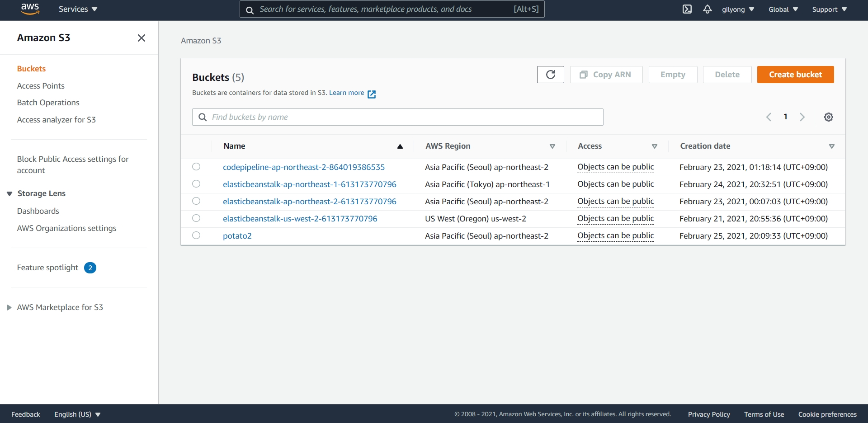Select elasticbeanstalk-ap-northeast-1 bucket radio button
This screenshot has height=423, width=868.
[196, 184]
